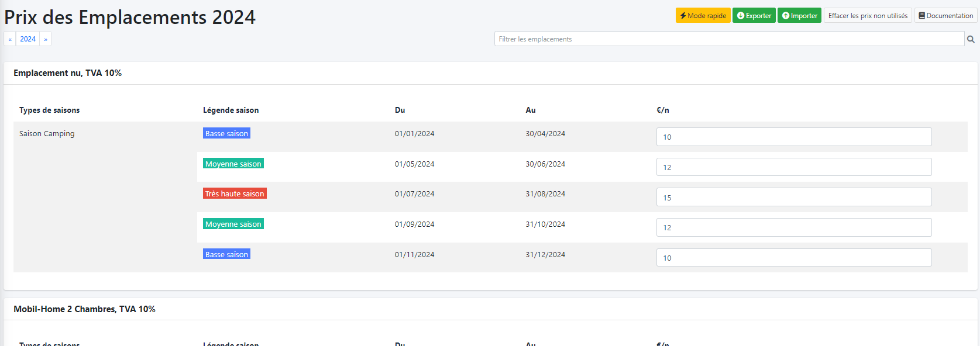Click the green Moyenne saison badge for May
980x346 pixels.
coord(233,164)
